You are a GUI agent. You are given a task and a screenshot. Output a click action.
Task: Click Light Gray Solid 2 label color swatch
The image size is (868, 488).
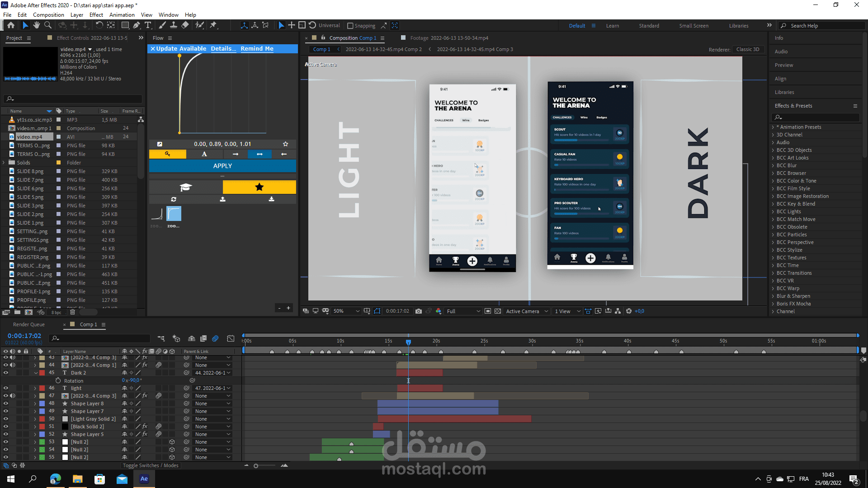(42, 419)
